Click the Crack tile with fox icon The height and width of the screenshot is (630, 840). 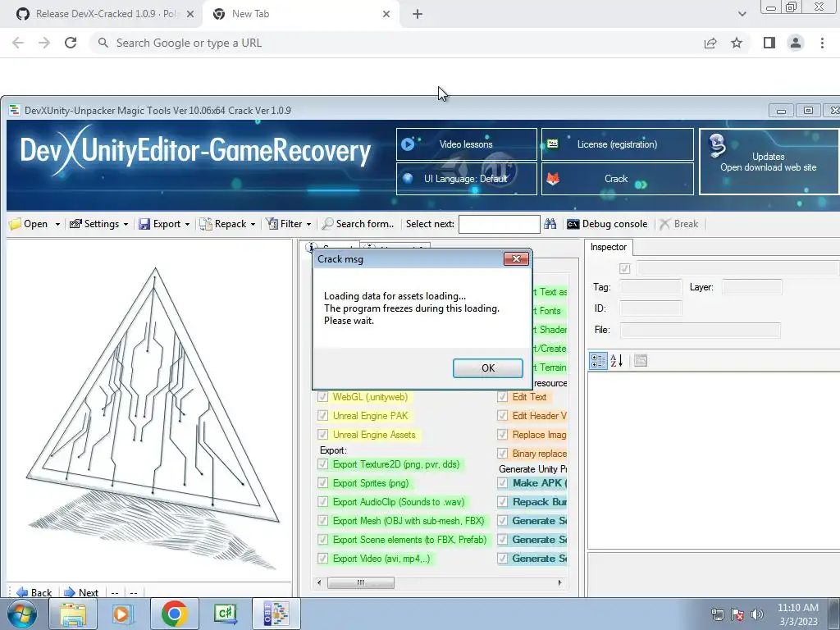click(x=617, y=179)
